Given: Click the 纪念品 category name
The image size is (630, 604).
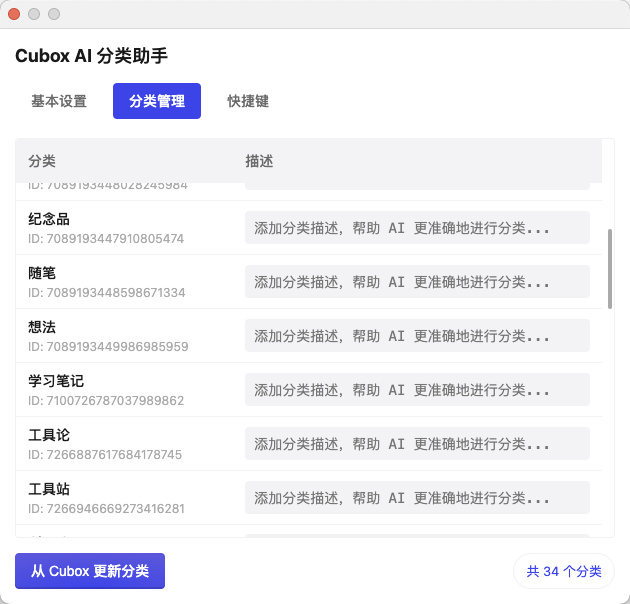Looking at the screenshot, I should (49, 219).
